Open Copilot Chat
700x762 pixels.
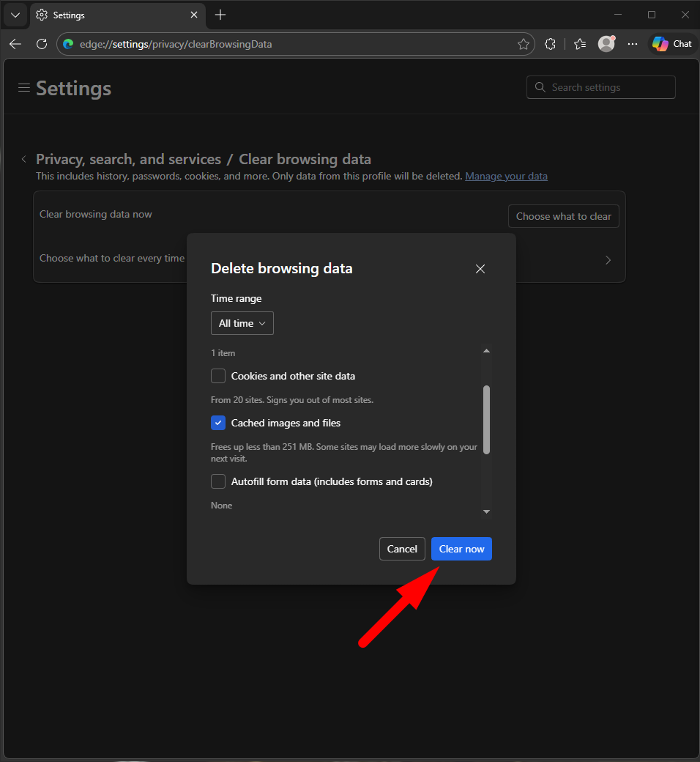click(672, 44)
